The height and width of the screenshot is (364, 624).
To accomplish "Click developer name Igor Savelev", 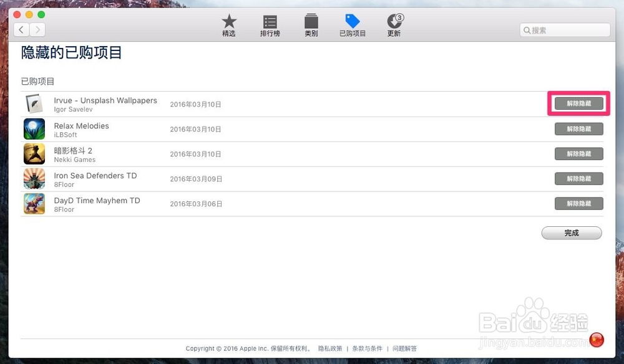I will coord(73,109).
